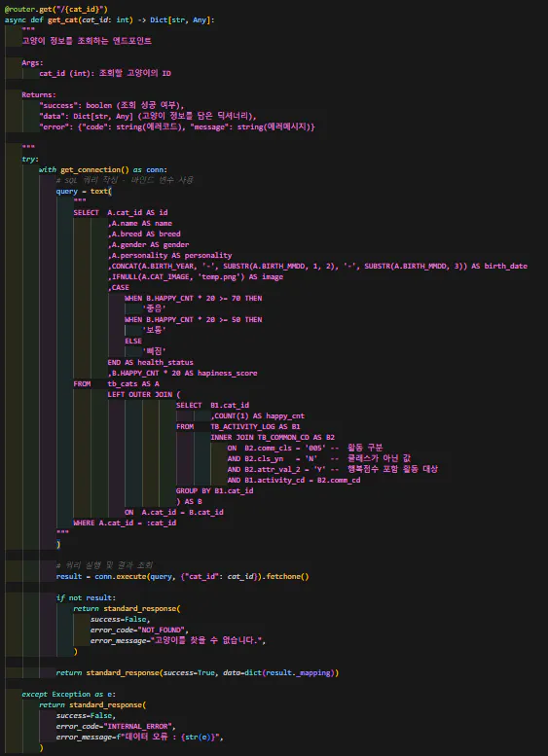The width and height of the screenshot is (548, 756).
Task: Click the '# SQL 쿼리 작성' comment
Action: (125, 180)
